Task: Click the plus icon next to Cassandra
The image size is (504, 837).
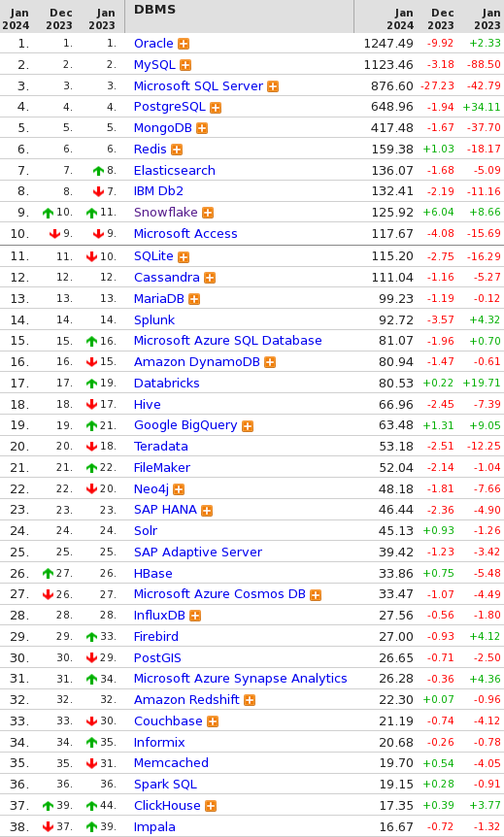Action: pyautogui.click(x=210, y=278)
